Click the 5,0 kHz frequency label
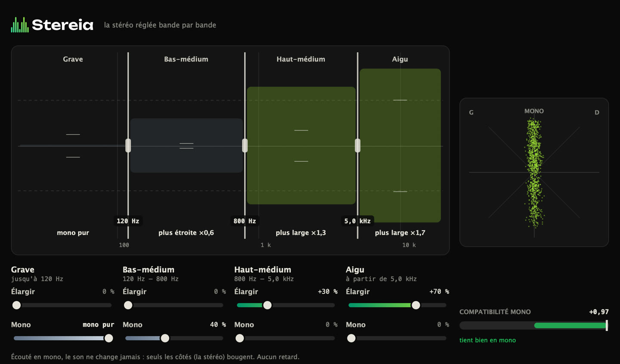 click(x=357, y=221)
